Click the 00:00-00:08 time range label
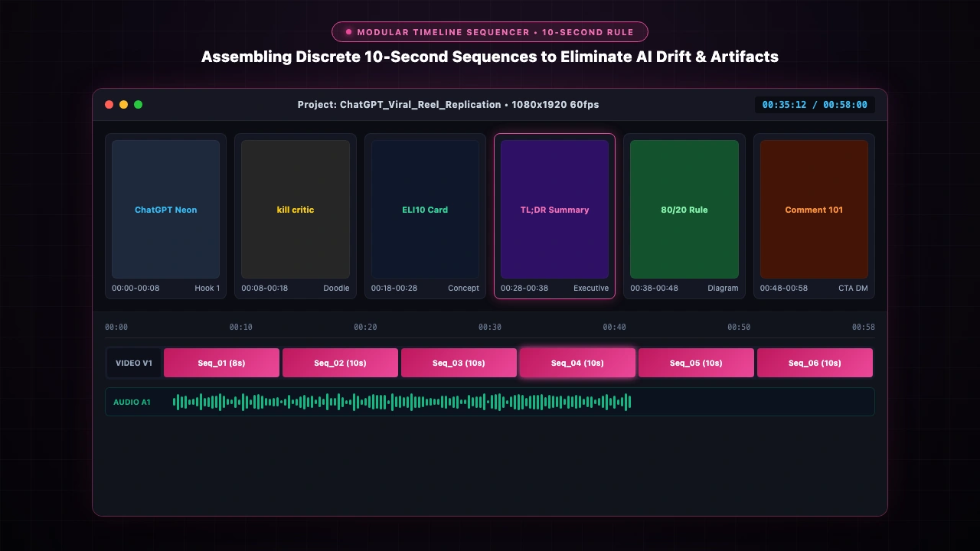This screenshot has height=551, width=980. (x=136, y=289)
